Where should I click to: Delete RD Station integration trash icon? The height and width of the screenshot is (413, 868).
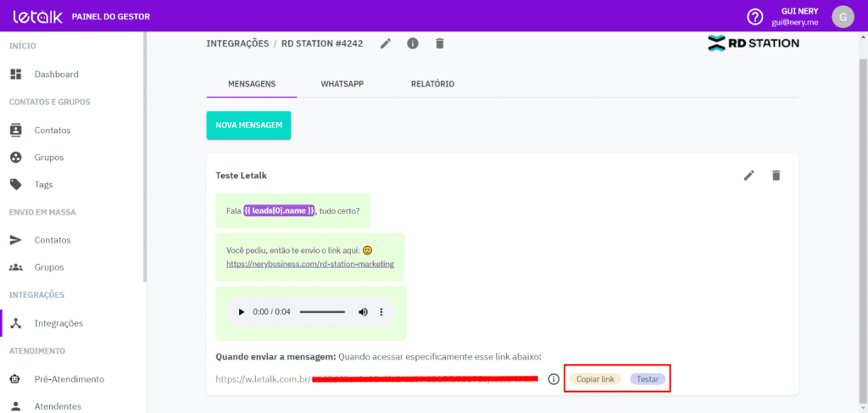coord(440,44)
